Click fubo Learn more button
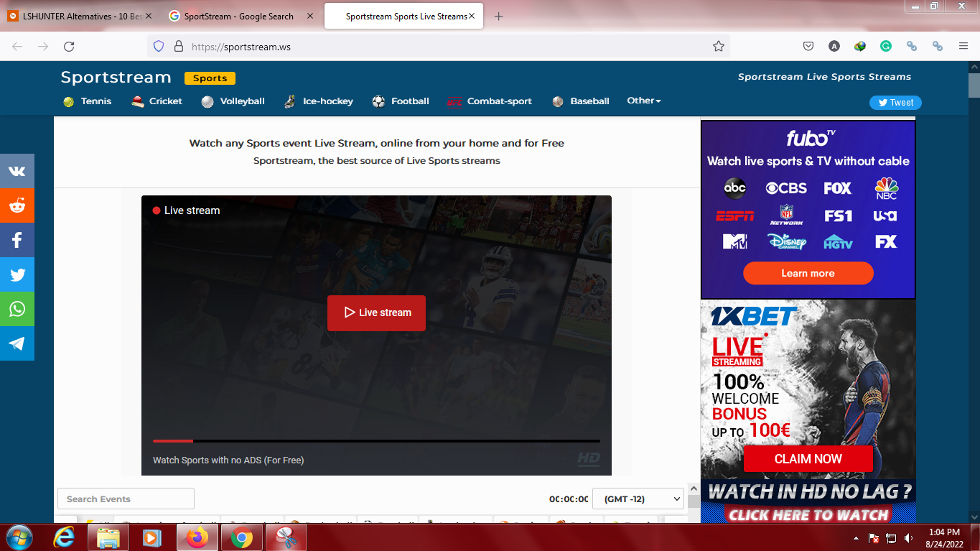The image size is (980, 551). (808, 273)
